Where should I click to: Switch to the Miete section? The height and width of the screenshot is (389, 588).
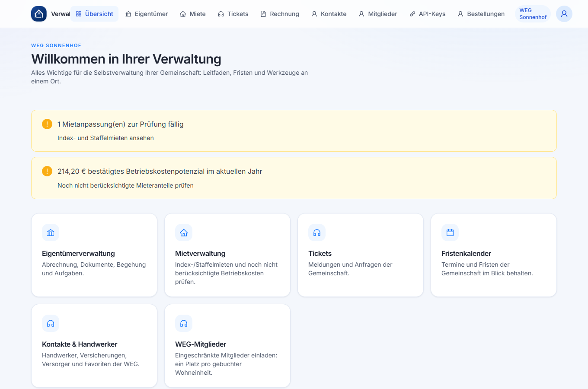(193, 14)
